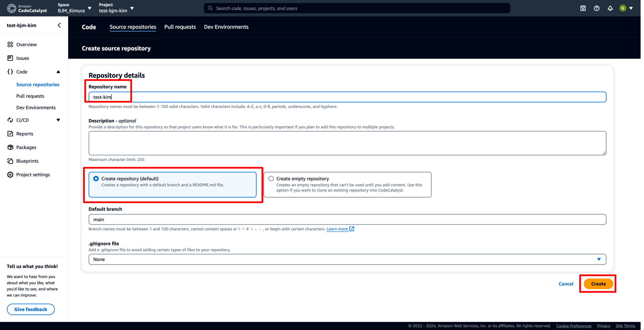Click the Create button
The width and height of the screenshot is (644, 330).
pos(598,283)
